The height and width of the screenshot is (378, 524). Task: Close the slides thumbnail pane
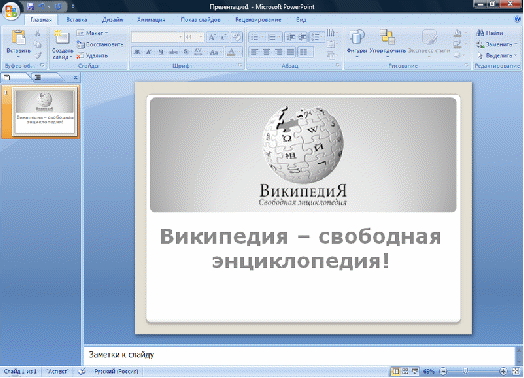[76, 78]
